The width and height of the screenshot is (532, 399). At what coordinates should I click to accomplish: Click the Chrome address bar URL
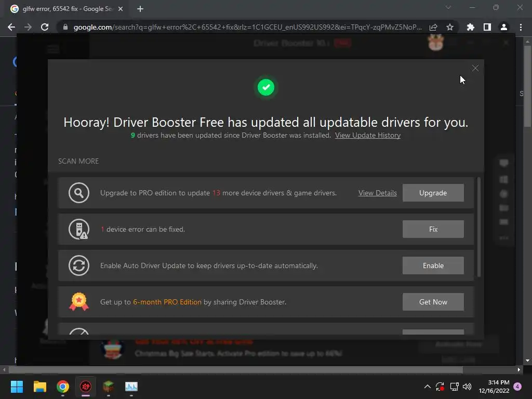tap(247, 27)
